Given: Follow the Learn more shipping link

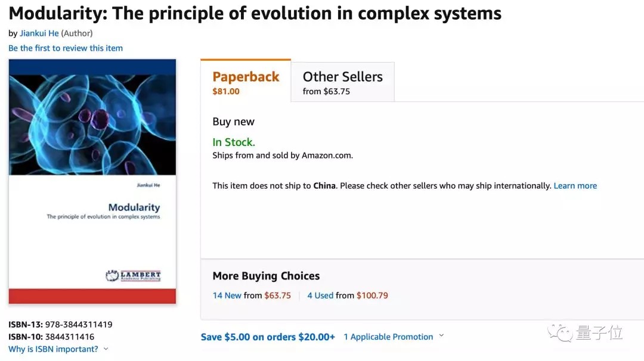Looking at the screenshot, I should coord(575,186).
